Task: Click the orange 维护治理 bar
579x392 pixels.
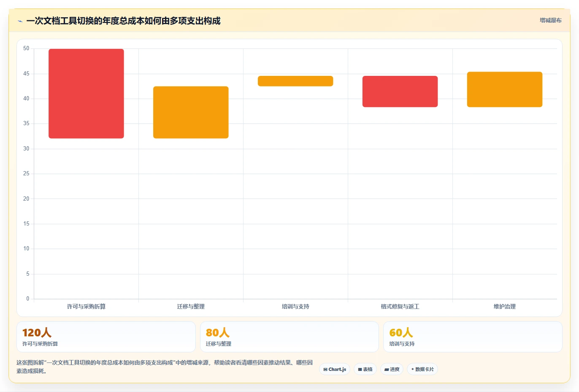Action: [505, 89]
